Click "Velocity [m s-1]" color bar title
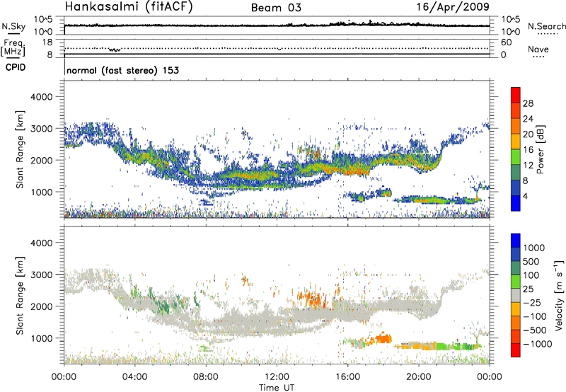This screenshot has width=566, height=392. pos(559,296)
